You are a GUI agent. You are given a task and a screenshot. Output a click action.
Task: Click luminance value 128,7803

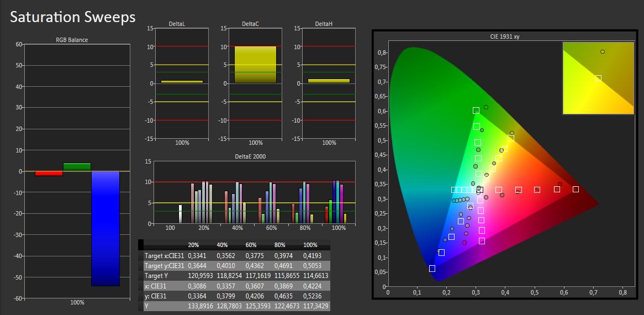pos(229,306)
